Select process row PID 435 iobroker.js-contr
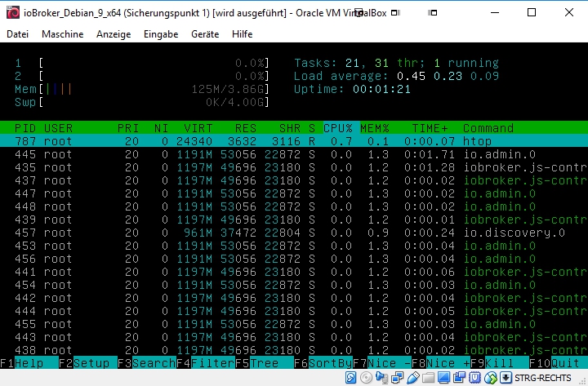The height and width of the screenshot is (386, 588). click(294, 167)
